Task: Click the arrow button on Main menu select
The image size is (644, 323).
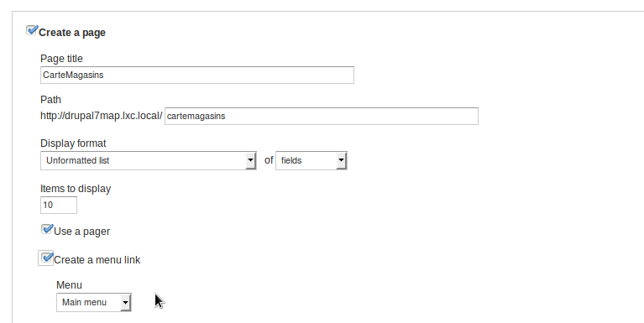Action: tap(125, 303)
